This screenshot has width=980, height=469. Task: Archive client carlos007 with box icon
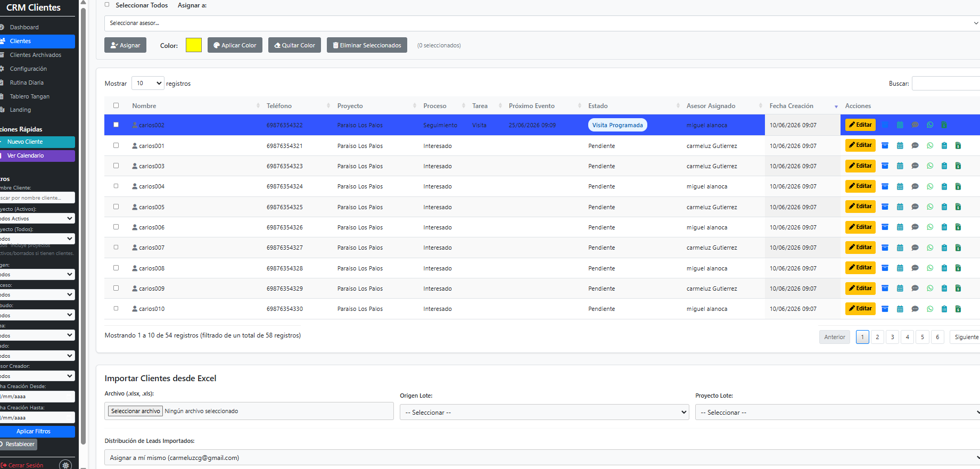(885, 248)
